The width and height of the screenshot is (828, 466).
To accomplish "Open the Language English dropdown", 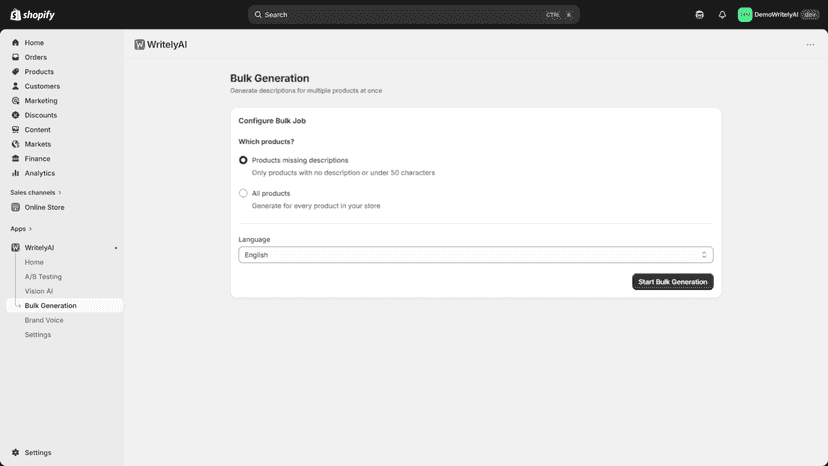I will [476, 255].
